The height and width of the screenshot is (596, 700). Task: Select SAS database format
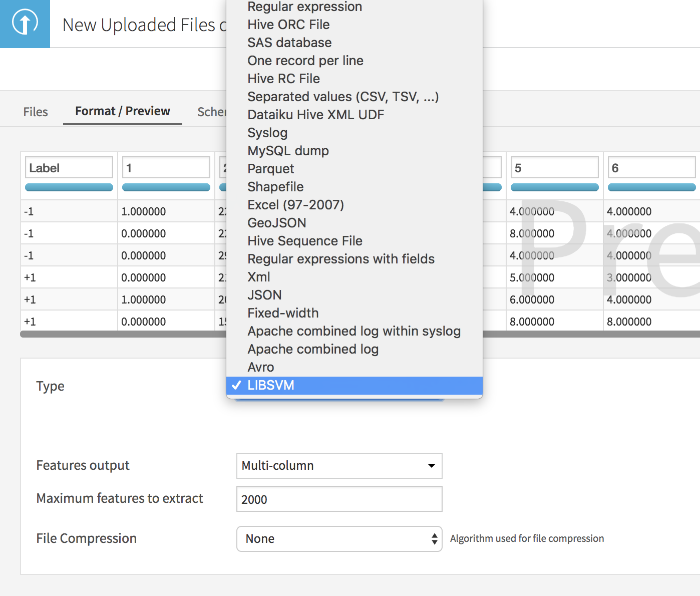[355, 43]
